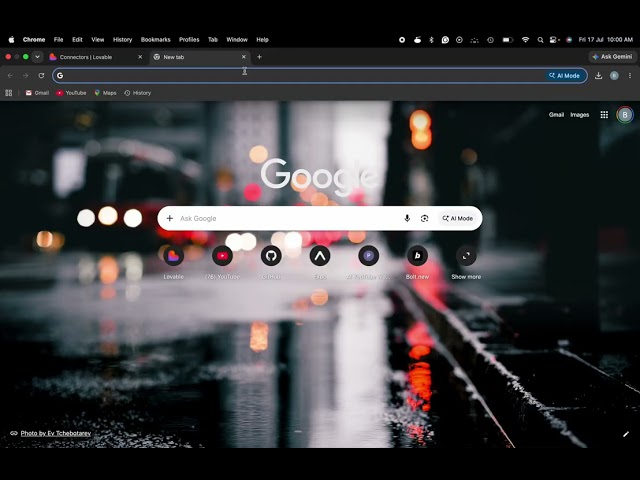Open AI Mode in Google search box
Screen dimensions: 640x480
[x=458, y=218]
